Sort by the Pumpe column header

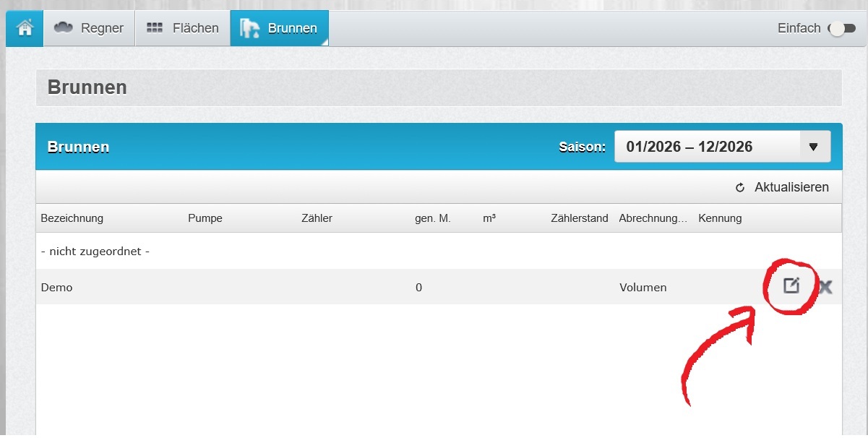pyautogui.click(x=205, y=218)
